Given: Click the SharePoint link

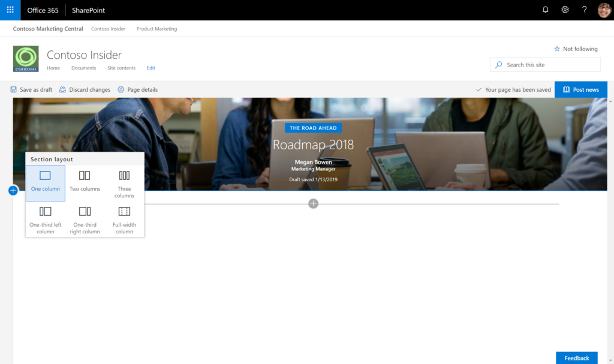Looking at the screenshot, I should click(x=88, y=10).
